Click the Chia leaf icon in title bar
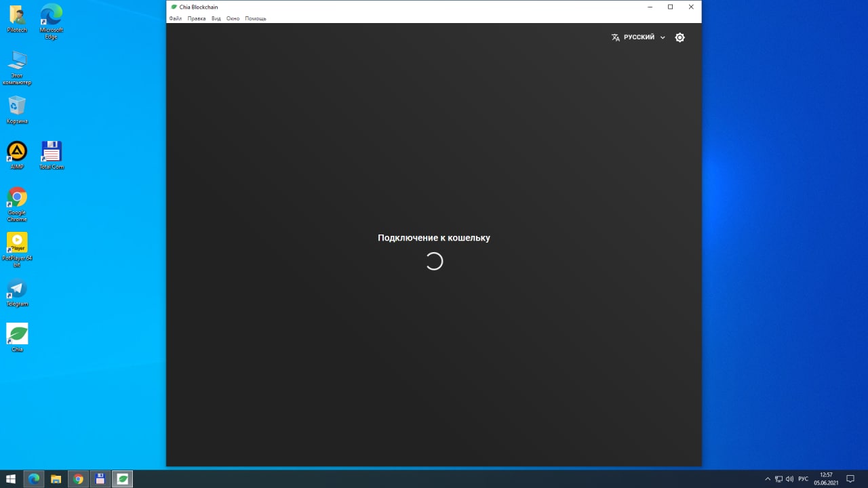This screenshot has height=488, width=868. [174, 7]
